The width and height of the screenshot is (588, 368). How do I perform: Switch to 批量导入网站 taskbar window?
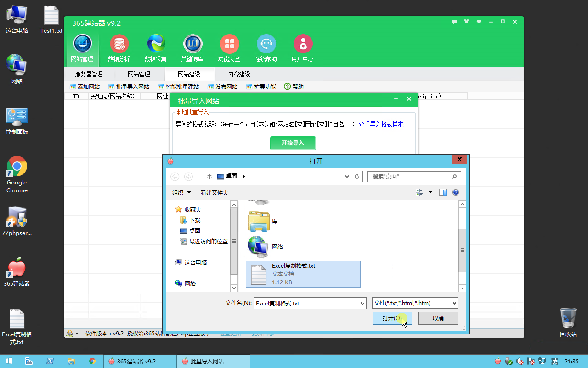(213, 361)
